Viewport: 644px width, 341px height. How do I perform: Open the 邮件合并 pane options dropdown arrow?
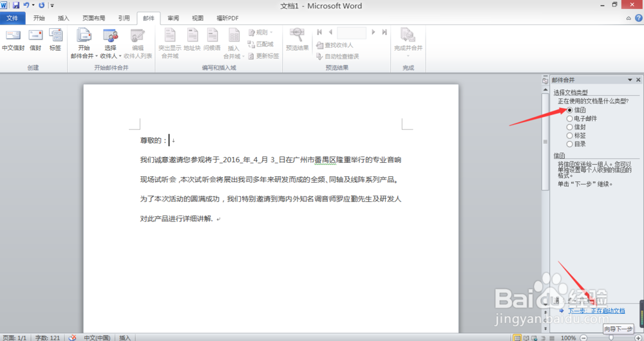[x=630, y=80]
